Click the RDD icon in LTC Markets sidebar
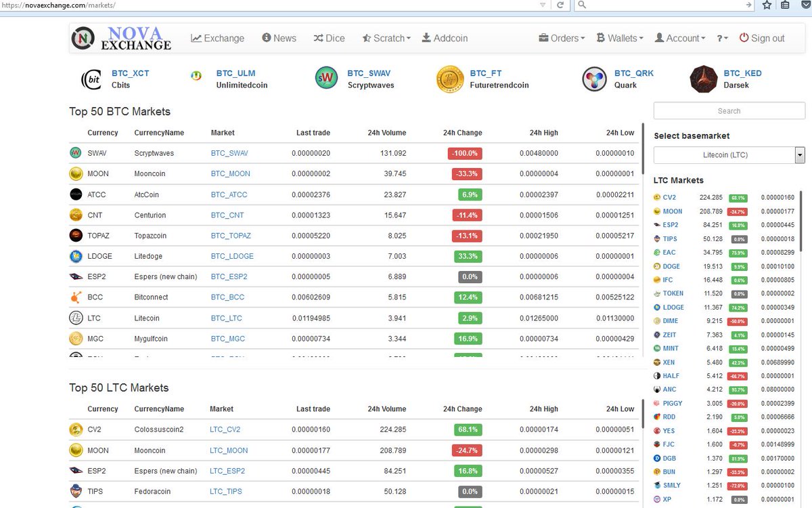 click(x=657, y=417)
